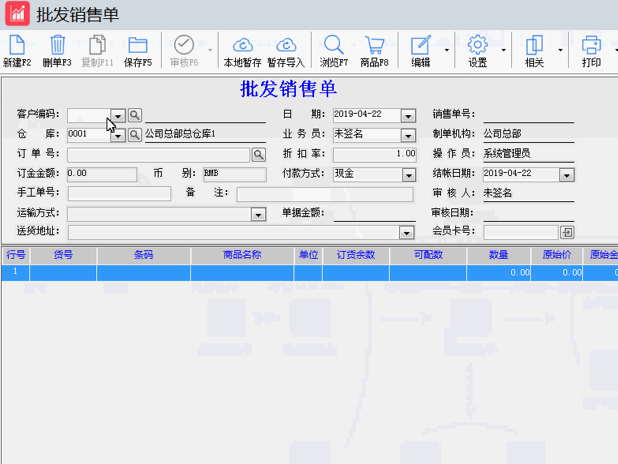Open the 运输方式 dropdown list
618x464 pixels.
(x=258, y=214)
